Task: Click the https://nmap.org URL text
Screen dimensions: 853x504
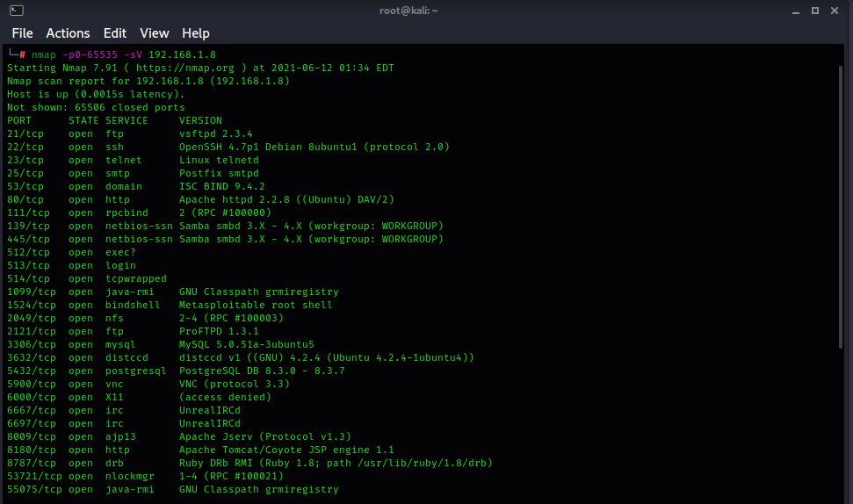Action: (x=185, y=68)
